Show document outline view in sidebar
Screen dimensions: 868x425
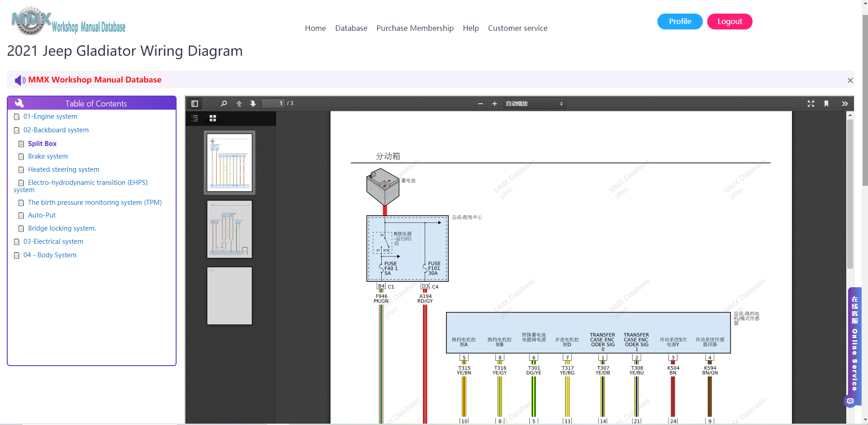(195, 118)
